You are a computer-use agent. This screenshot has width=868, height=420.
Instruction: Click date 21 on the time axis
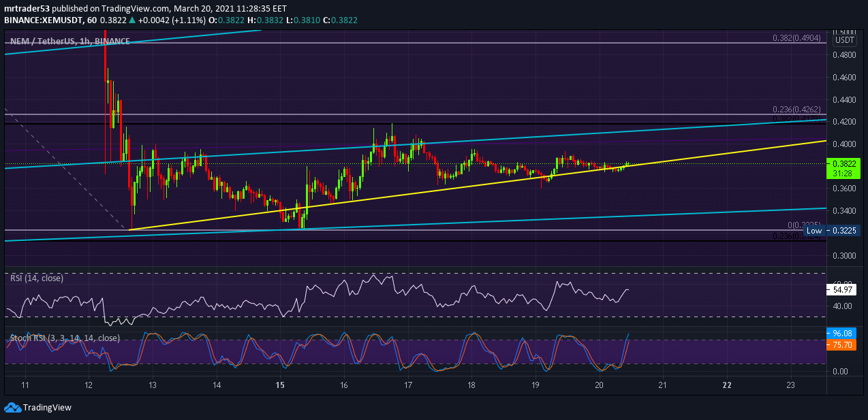pyautogui.click(x=663, y=385)
